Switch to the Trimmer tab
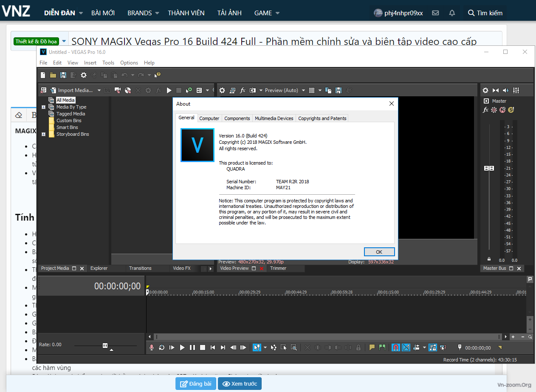This screenshot has width=536, height=392. (x=278, y=268)
